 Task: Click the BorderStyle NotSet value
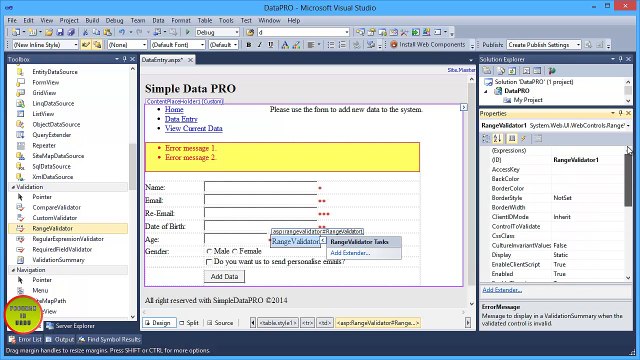pyautogui.click(x=562, y=198)
